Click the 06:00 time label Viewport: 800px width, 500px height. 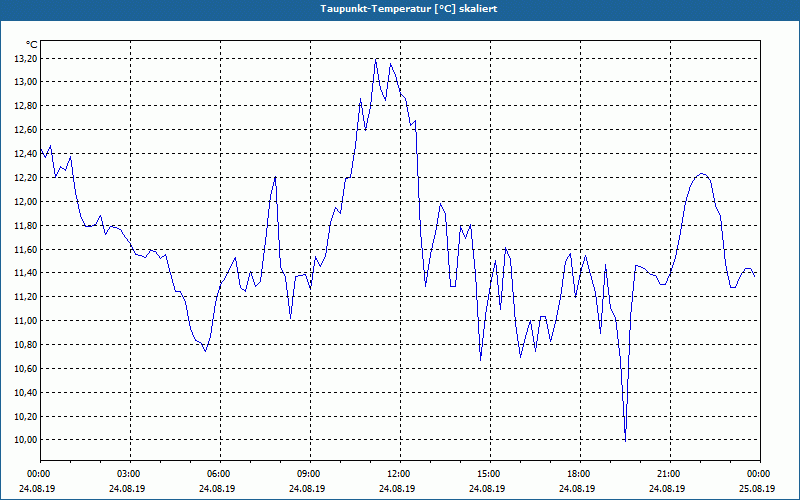coord(220,474)
